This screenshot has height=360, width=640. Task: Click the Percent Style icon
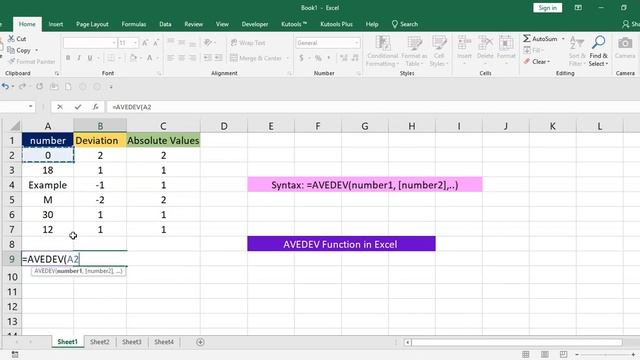318,58
